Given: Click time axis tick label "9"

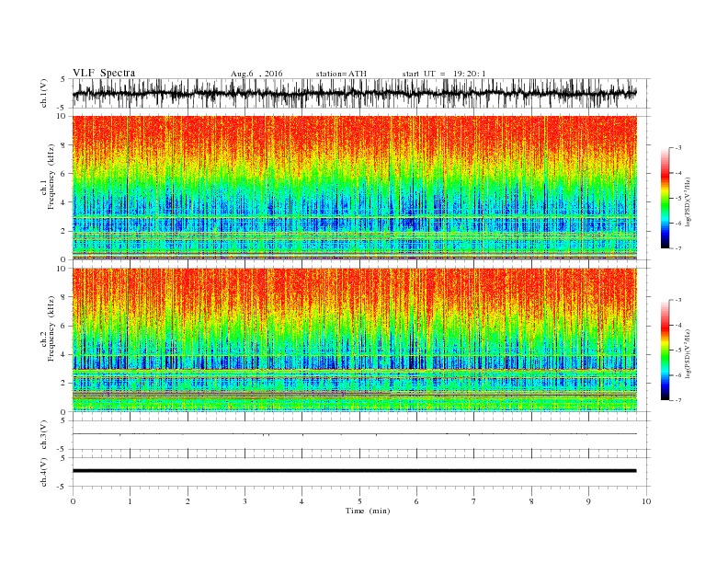Looking at the screenshot, I should click(588, 501).
